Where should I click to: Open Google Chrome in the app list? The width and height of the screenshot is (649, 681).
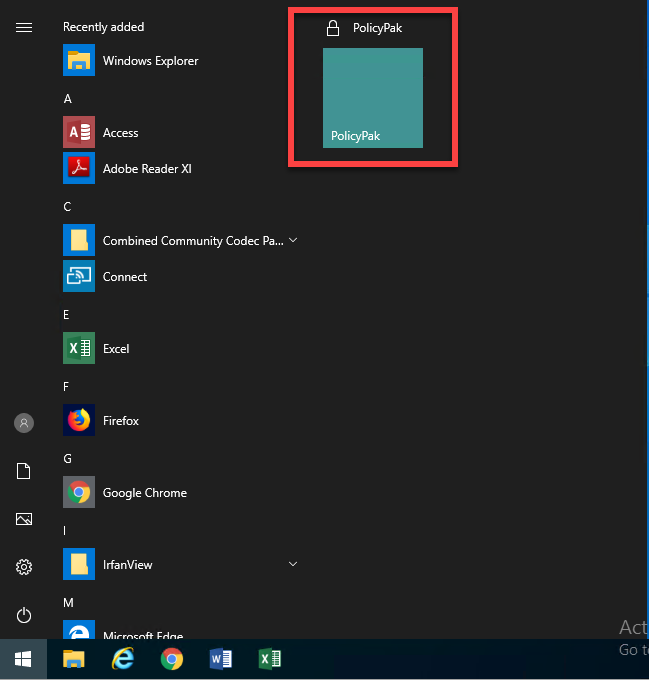144,493
